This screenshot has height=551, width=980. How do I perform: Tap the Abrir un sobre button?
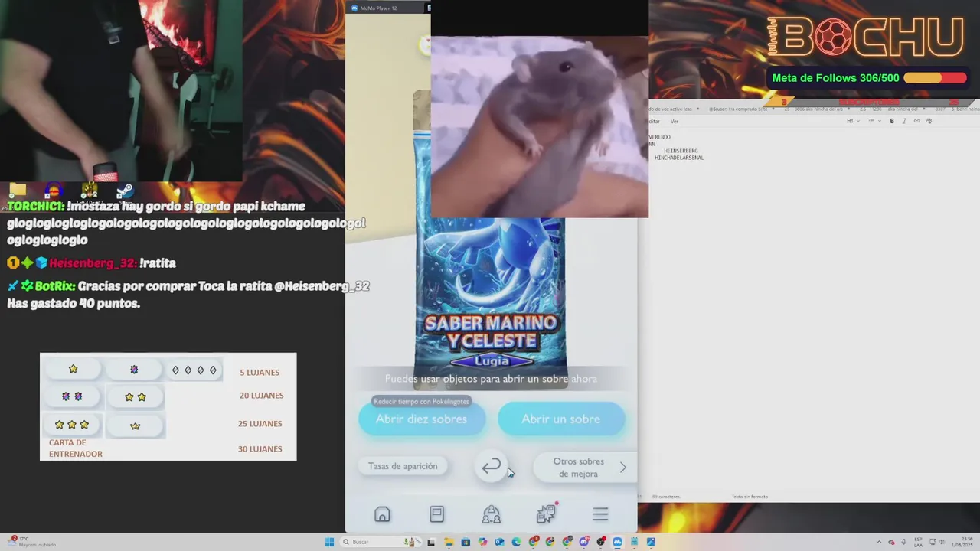pos(561,419)
